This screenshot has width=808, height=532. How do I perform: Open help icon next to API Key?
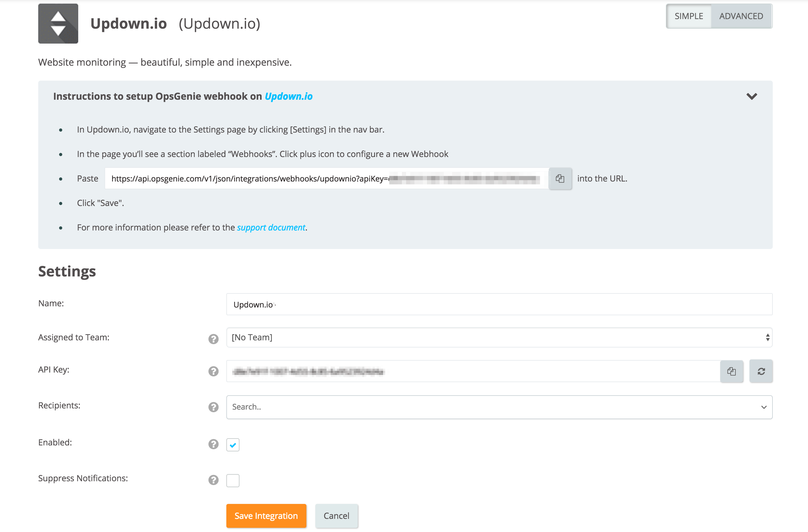click(213, 371)
